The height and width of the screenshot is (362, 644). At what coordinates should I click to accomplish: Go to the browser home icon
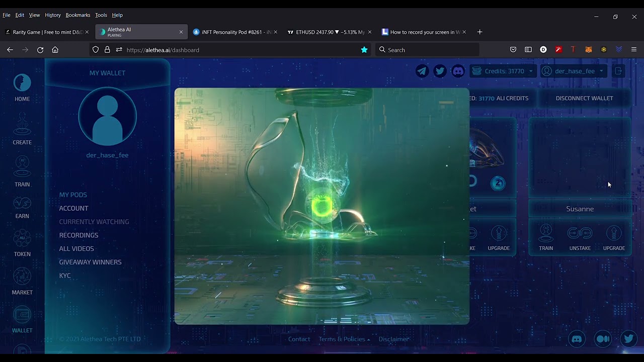[x=55, y=50]
